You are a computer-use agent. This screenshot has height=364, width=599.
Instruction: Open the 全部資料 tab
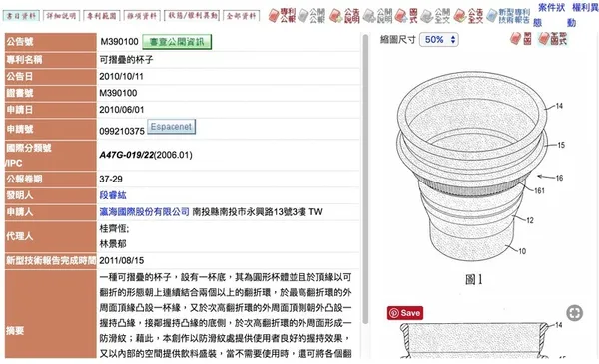tap(241, 16)
